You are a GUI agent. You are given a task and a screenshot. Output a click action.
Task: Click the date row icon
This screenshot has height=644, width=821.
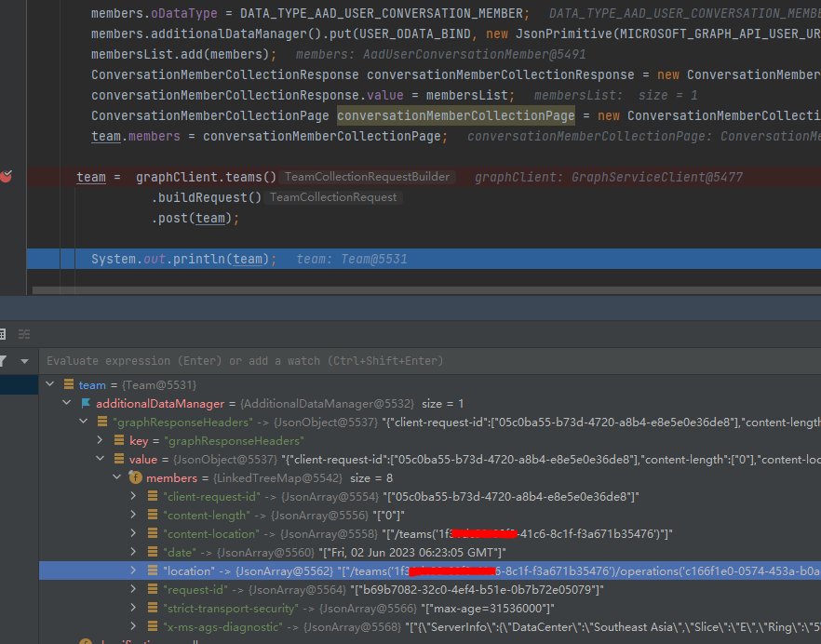point(153,552)
